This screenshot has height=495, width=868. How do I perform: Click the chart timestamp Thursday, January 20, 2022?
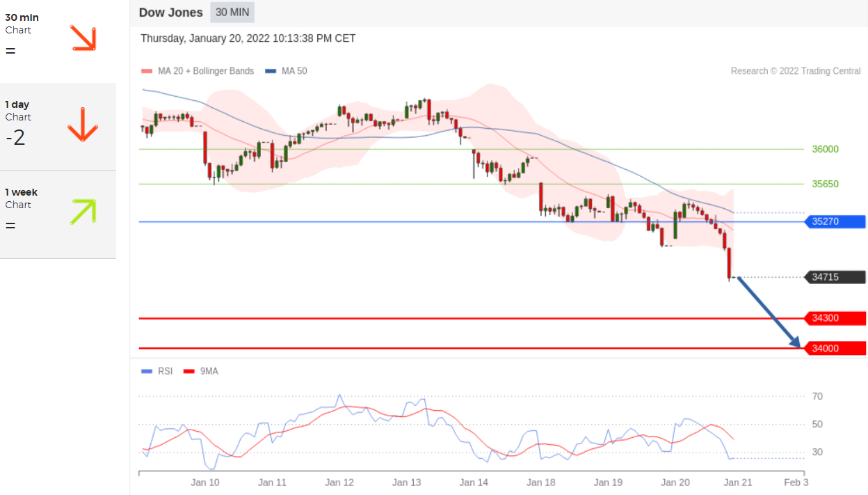(248, 38)
